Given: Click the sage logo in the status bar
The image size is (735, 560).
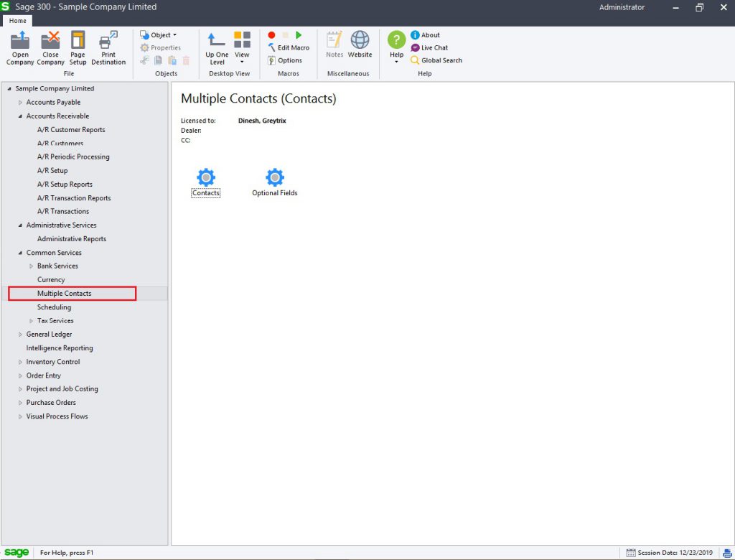Looking at the screenshot, I should click(x=17, y=553).
